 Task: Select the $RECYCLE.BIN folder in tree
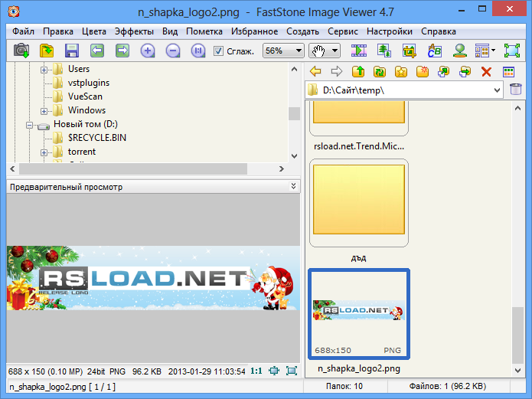pyautogui.click(x=96, y=138)
